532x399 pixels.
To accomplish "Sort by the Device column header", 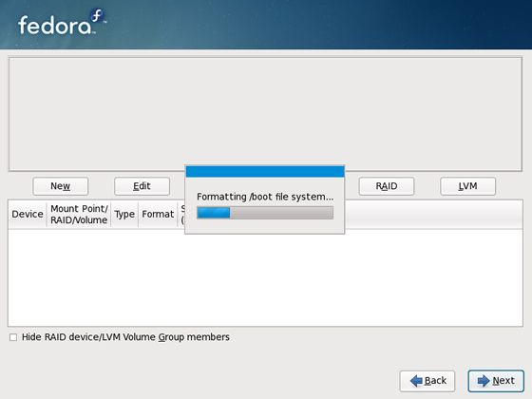I will [x=28, y=214].
